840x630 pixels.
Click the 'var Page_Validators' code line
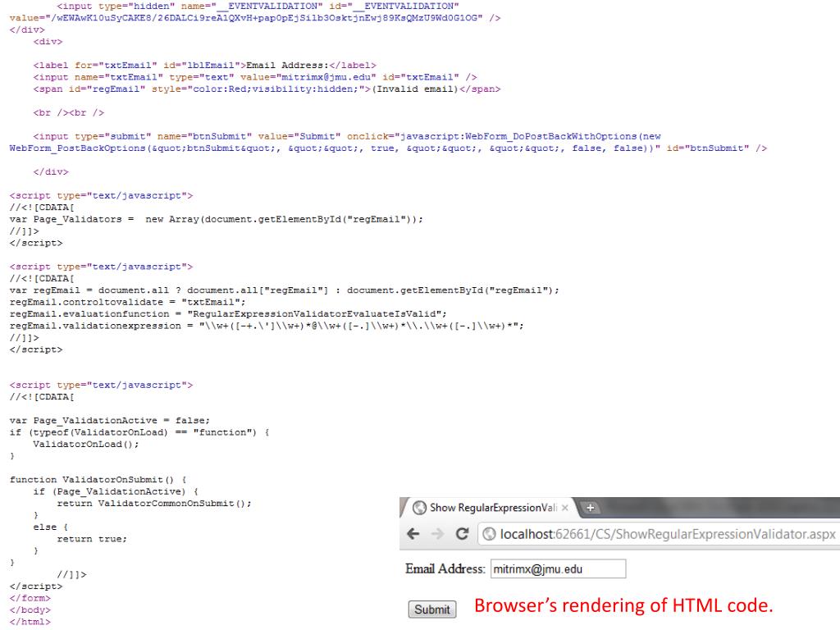(x=217, y=219)
